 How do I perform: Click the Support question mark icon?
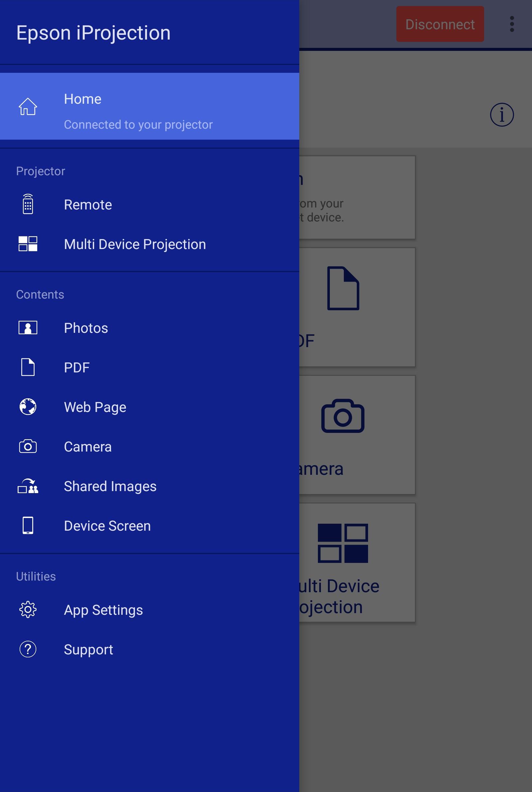pos(28,649)
